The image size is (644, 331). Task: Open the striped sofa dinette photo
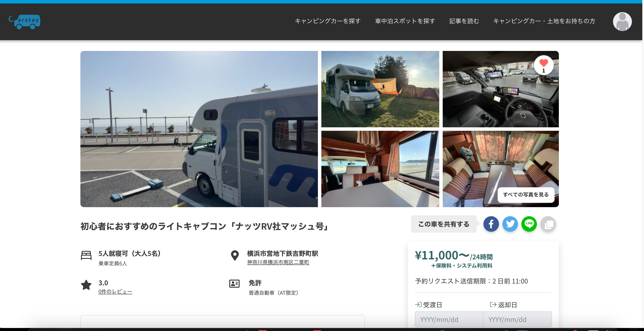(500, 169)
